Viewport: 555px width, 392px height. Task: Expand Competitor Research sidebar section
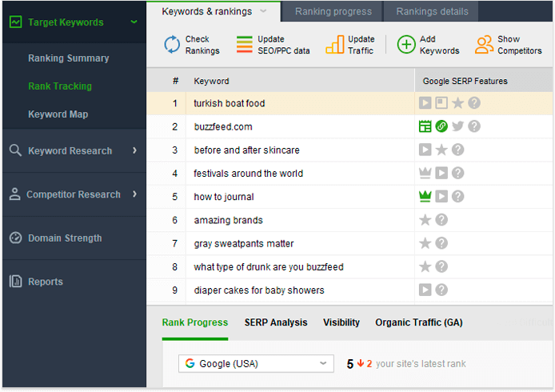point(134,194)
